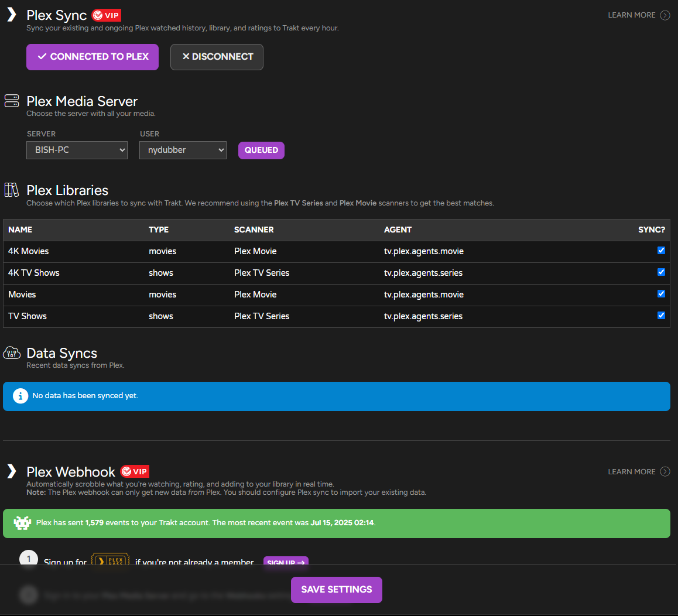The width and height of the screenshot is (678, 616).
Task: Click the Plex Media Server heading
Action: (82, 101)
